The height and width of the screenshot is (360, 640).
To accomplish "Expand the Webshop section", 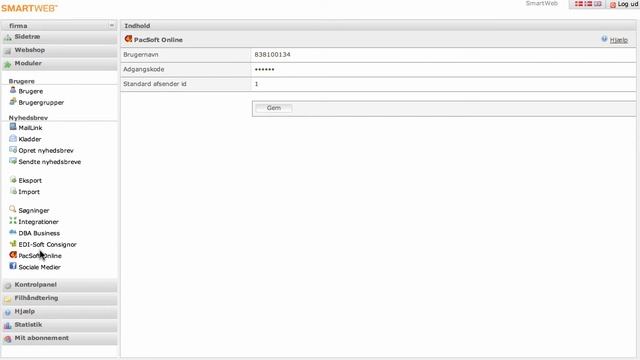I will pos(60,50).
